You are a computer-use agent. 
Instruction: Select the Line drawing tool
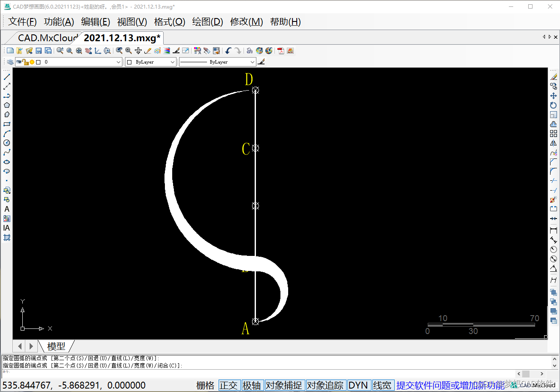[x=7, y=77]
